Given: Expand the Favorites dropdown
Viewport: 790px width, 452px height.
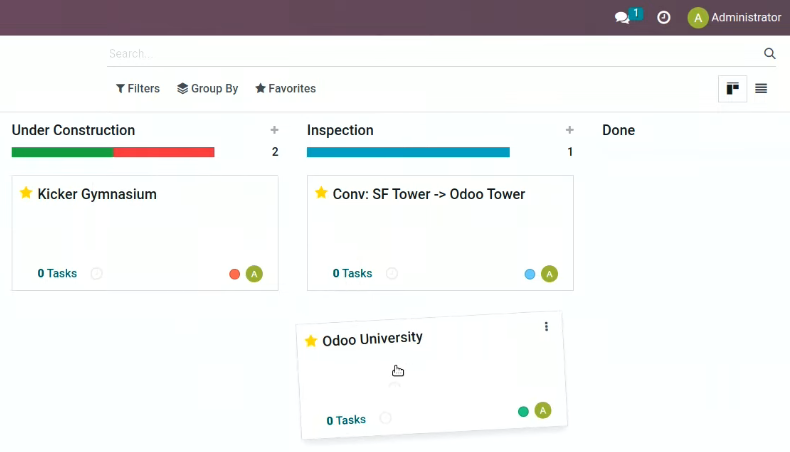Looking at the screenshot, I should coord(285,89).
